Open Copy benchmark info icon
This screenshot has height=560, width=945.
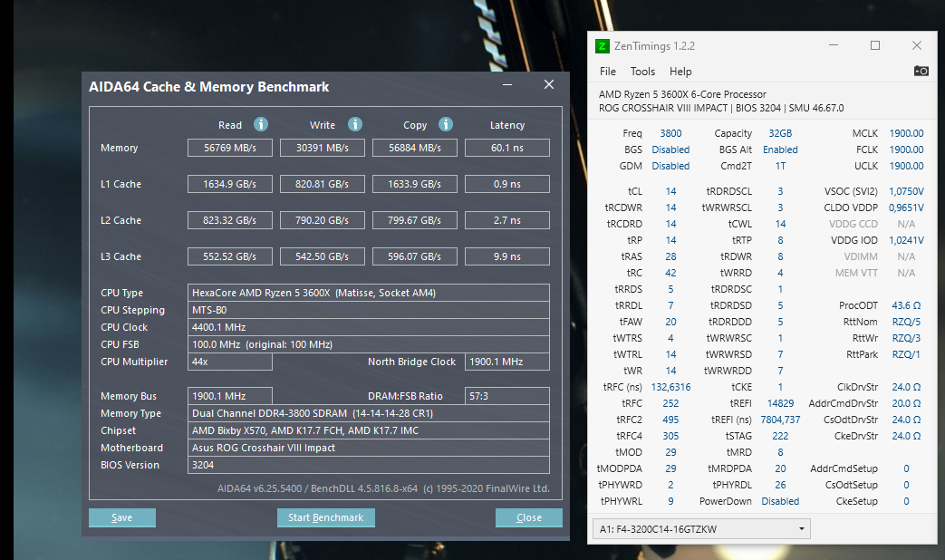point(446,124)
